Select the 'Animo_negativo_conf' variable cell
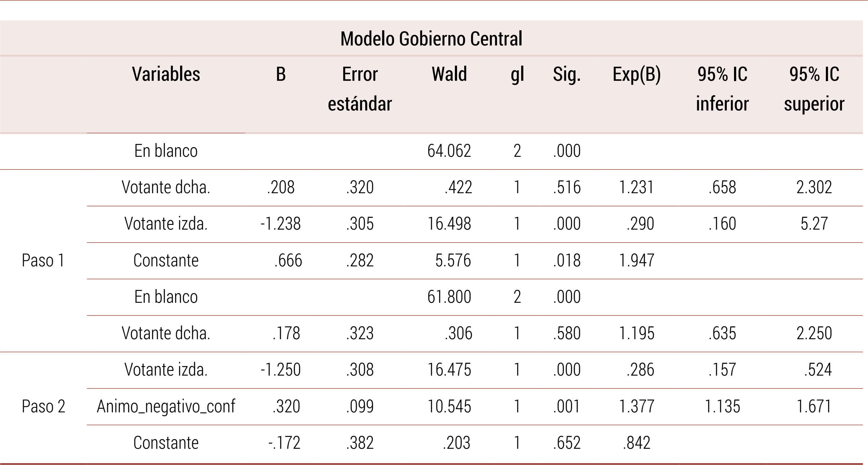This screenshot has height=465, width=868. pos(166,406)
